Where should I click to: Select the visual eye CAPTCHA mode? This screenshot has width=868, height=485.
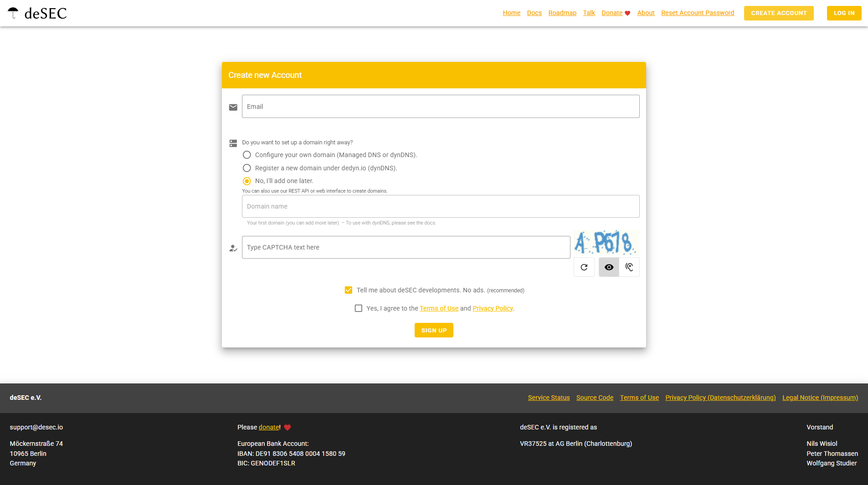click(609, 267)
